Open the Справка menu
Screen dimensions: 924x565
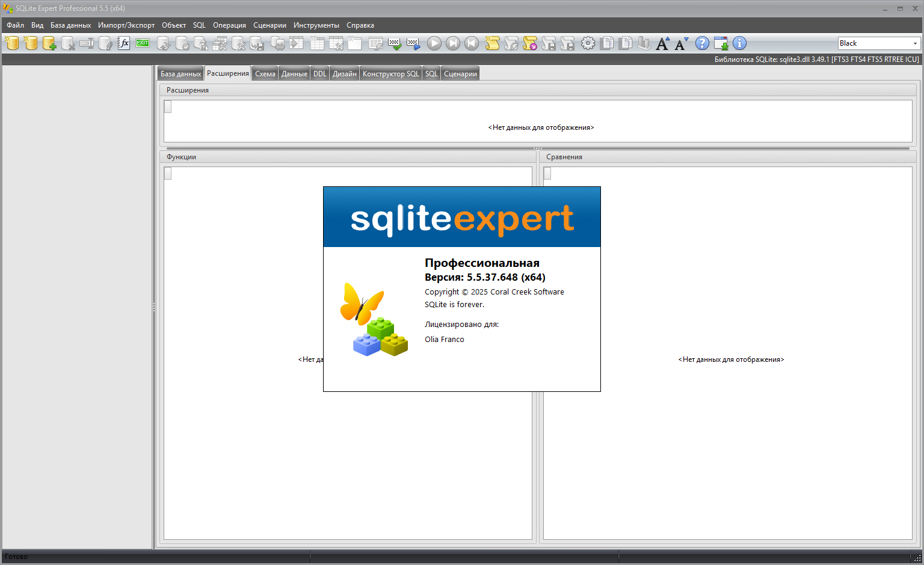[360, 25]
